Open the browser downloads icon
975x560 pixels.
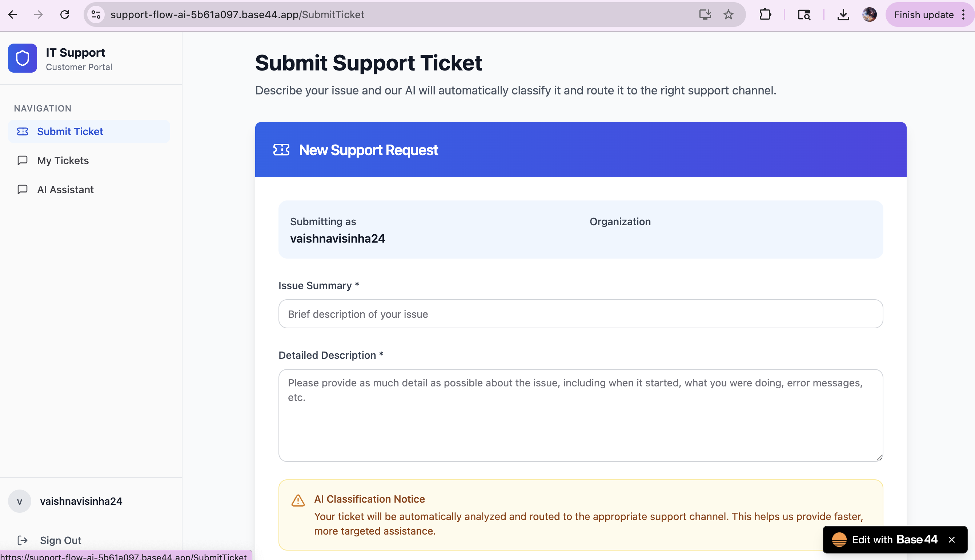click(843, 15)
